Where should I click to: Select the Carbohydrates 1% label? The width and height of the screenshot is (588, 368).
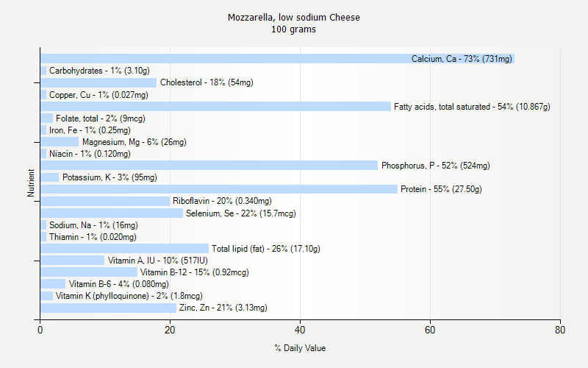click(99, 71)
